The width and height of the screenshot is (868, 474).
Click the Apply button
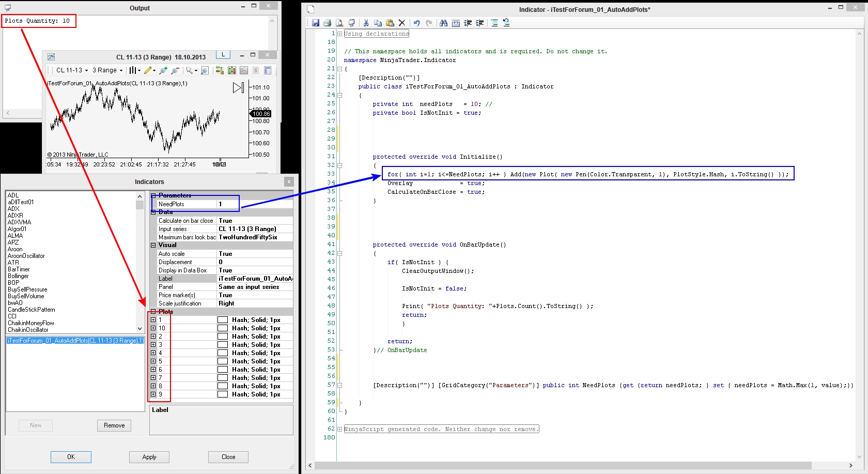149,457
